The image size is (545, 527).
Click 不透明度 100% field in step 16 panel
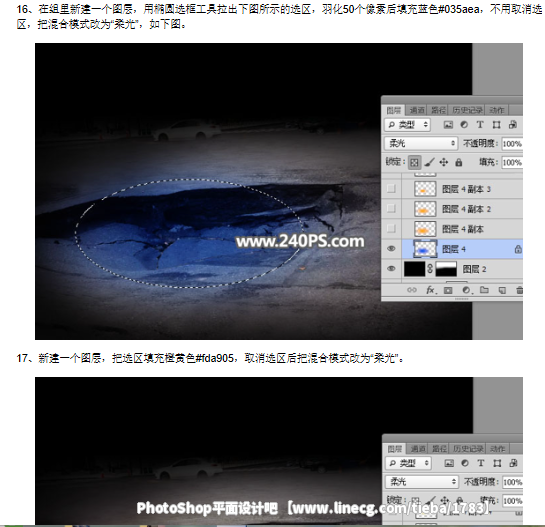click(x=512, y=144)
